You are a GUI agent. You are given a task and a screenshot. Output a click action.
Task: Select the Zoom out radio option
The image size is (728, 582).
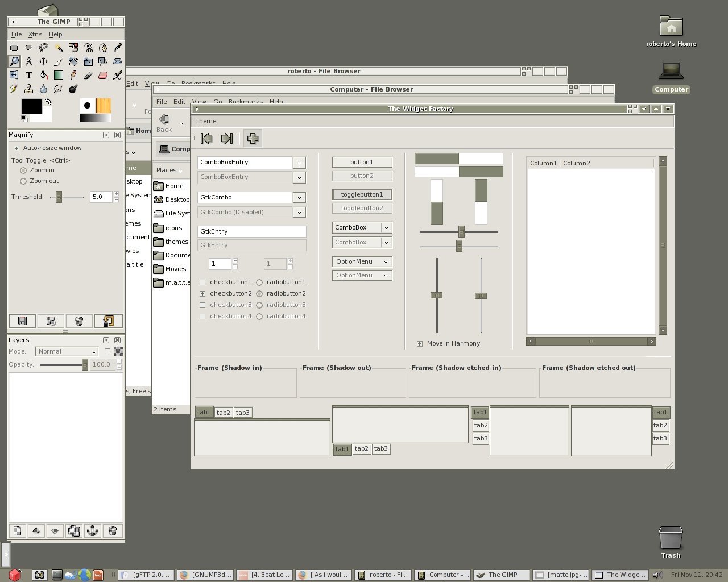pyautogui.click(x=23, y=181)
